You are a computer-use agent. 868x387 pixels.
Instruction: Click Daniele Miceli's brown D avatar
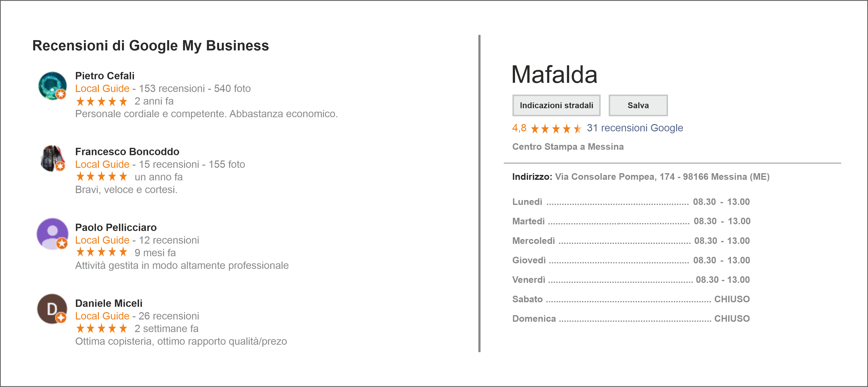52,309
